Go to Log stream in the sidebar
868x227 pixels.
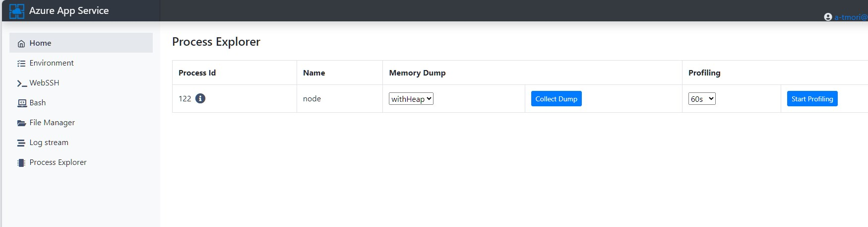pos(49,143)
